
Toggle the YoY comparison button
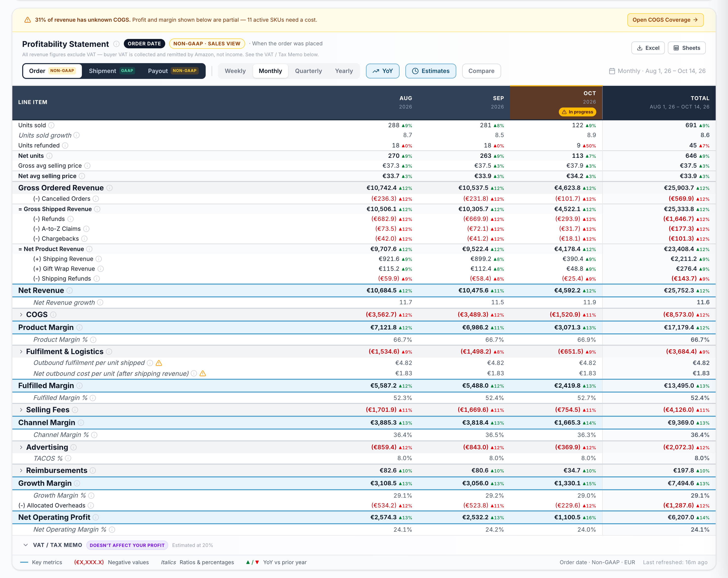382,71
